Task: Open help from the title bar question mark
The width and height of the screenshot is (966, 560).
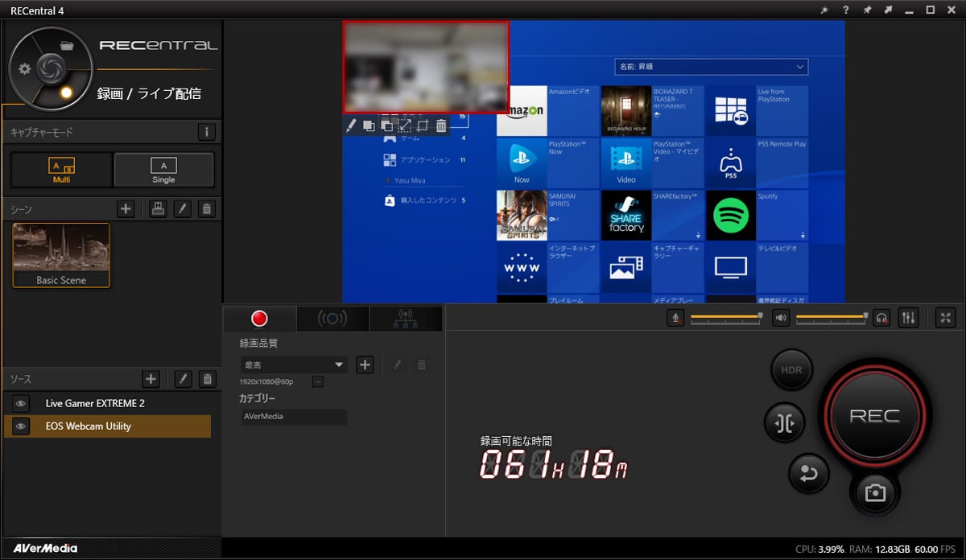Action: coord(845,10)
